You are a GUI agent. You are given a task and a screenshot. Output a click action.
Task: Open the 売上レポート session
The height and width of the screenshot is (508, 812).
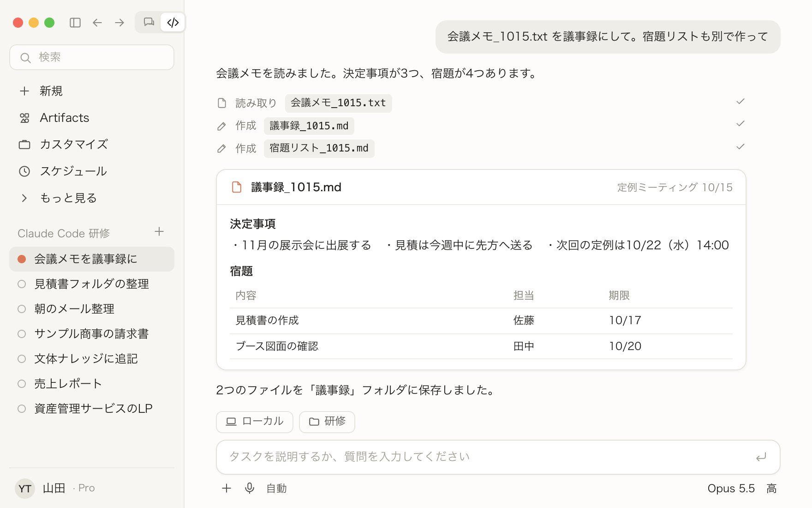[92, 384]
